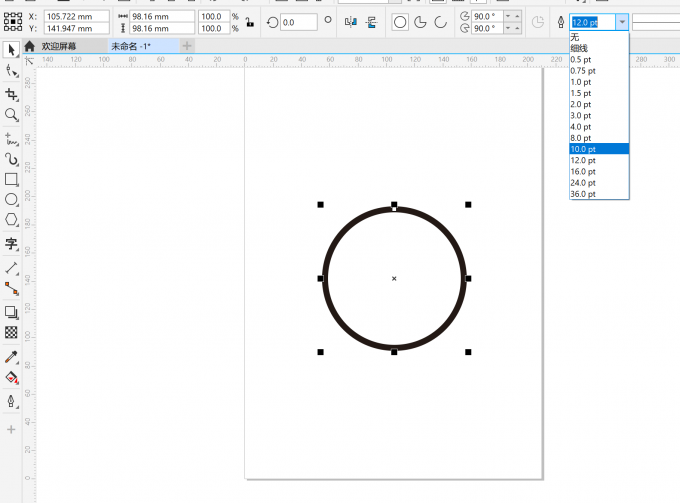Image resolution: width=680 pixels, height=503 pixels.
Task: Select the Outline Pen tool in toolbox
Action: [x=11, y=402]
